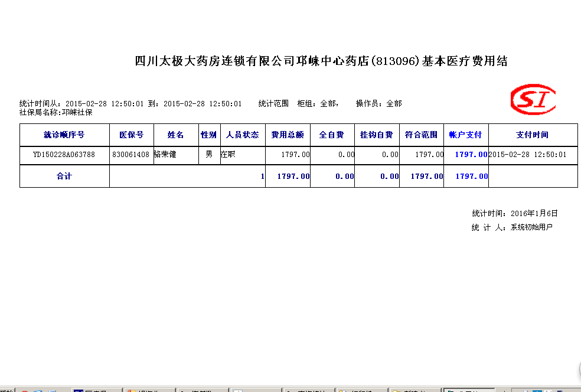
Task: Click the 支付时间 column header
Action: pyautogui.click(x=533, y=135)
